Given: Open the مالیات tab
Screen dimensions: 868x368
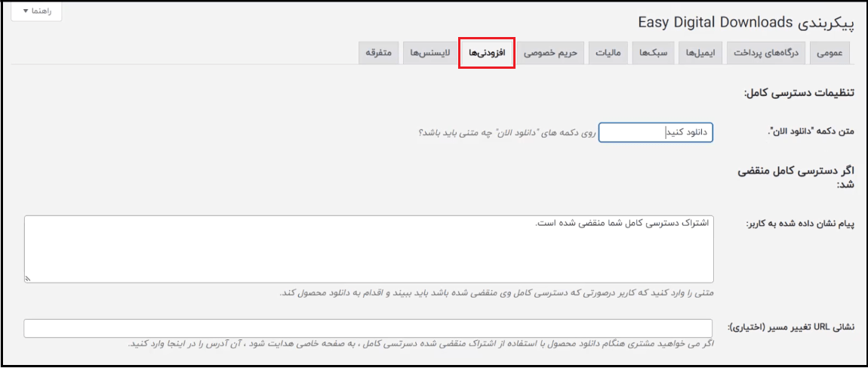Looking at the screenshot, I should pos(608,53).
